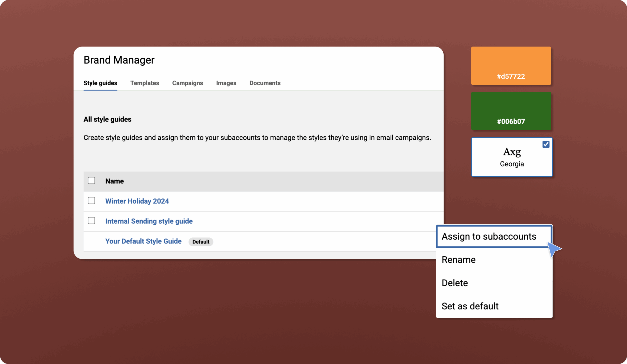Open Your Default Style Guide link
Viewport: 627px width, 364px height.
tap(143, 241)
